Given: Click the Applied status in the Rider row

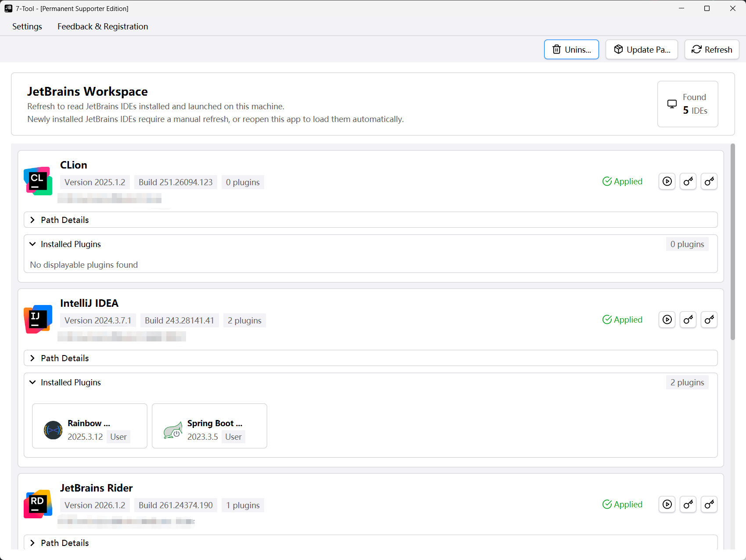Looking at the screenshot, I should pyautogui.click(x=622, y=504).
